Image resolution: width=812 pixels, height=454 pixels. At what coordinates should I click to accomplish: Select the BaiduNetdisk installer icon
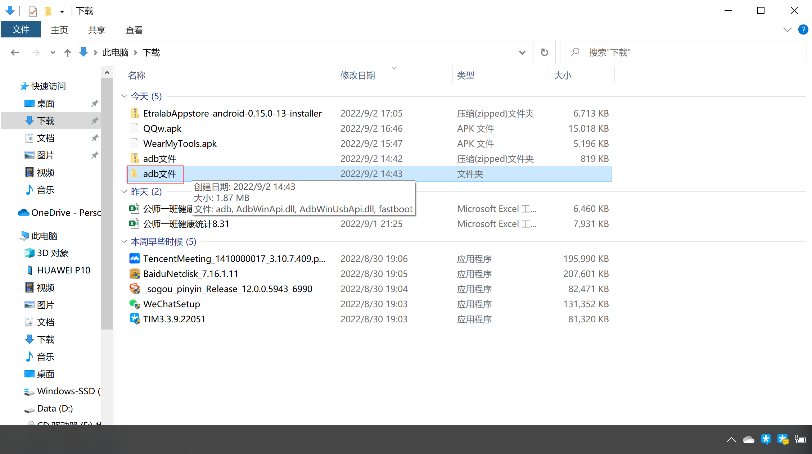click(135, 273)
